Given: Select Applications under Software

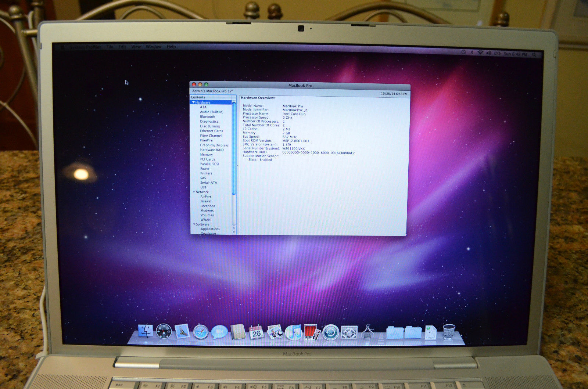Looking at the screenshot, I should 210,229.
